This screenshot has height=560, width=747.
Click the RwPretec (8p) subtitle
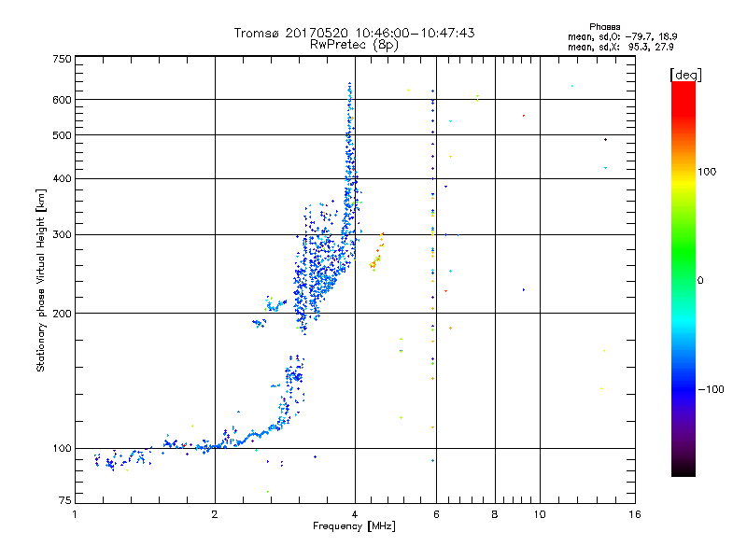coord(354,45)
